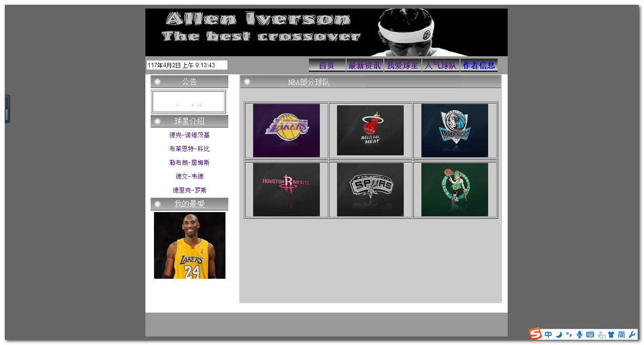Click the Miami Heat logo thumbnail
Screen dimensions: 644x345
pos(370,131)
